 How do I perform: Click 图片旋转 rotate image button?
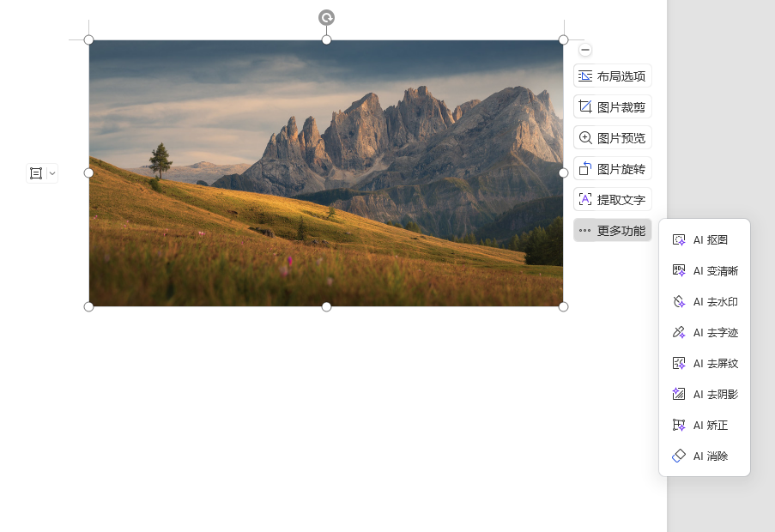click(612, 168)
